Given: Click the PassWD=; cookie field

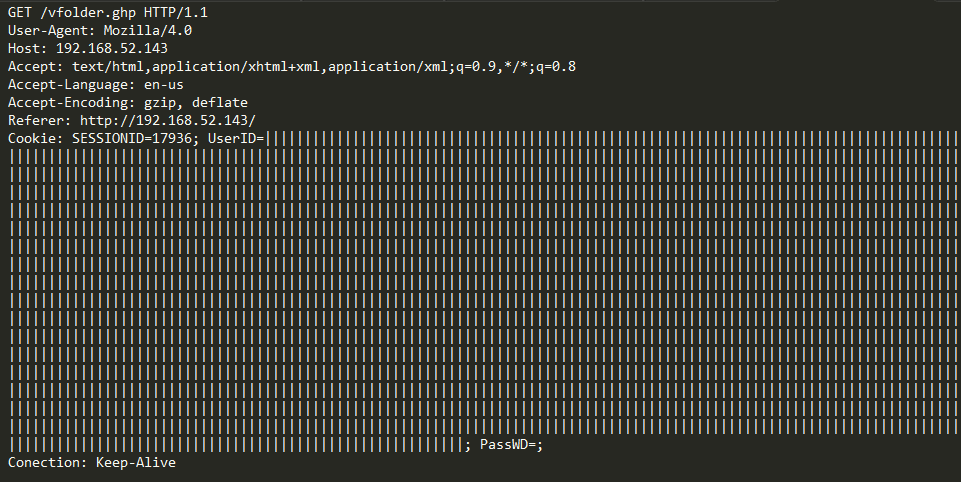Looking at the screenshot, I should tap(511, 445).
